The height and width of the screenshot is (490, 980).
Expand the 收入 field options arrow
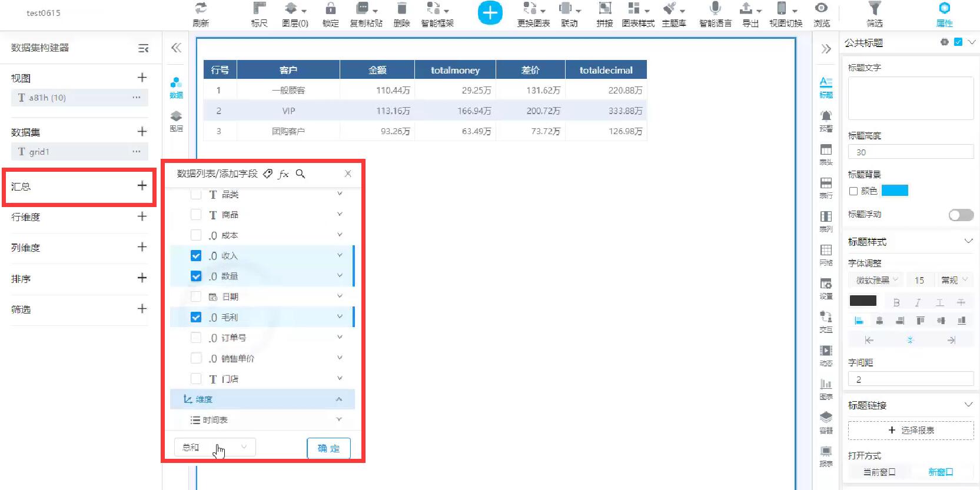[340, 255]
